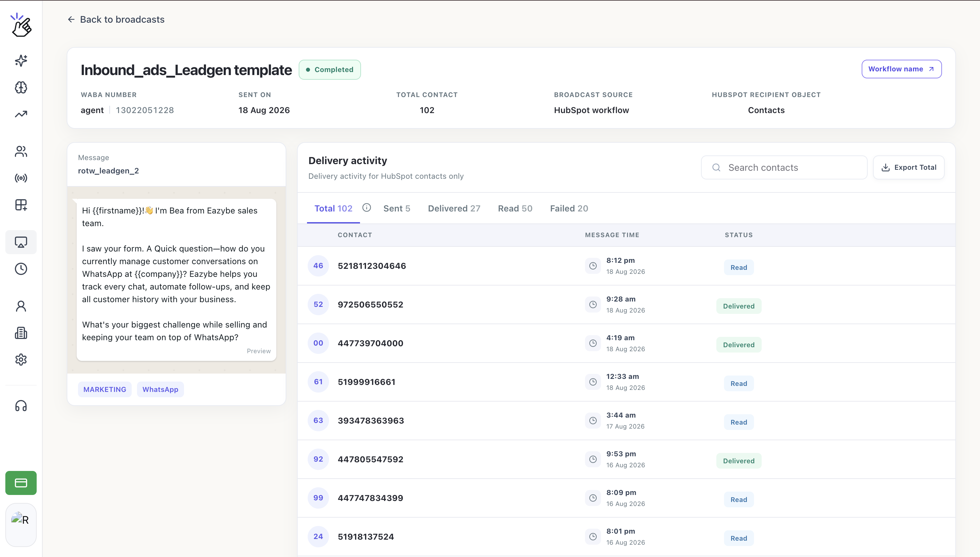Screen dimensions: 980x557
Task: Click the clock icon in 5218112304646 row
Action: coord(593,266)
